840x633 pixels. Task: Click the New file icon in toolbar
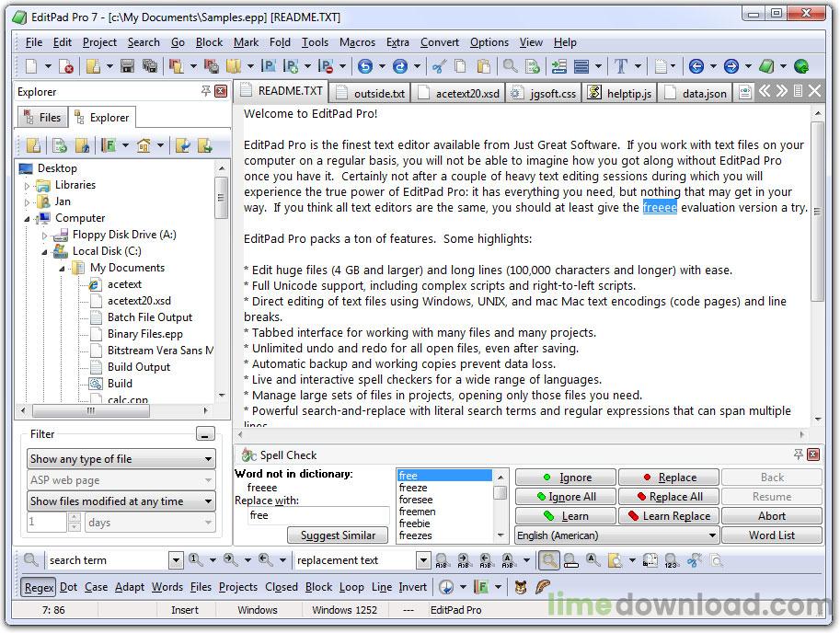31,66
